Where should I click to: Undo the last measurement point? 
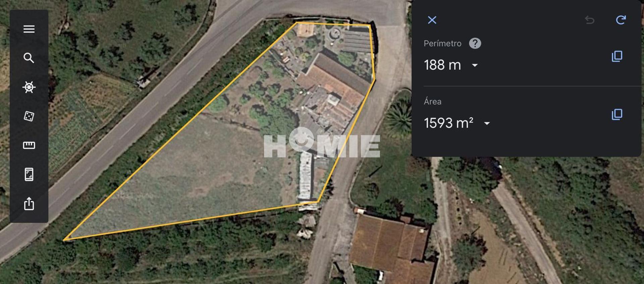point(589,20)
